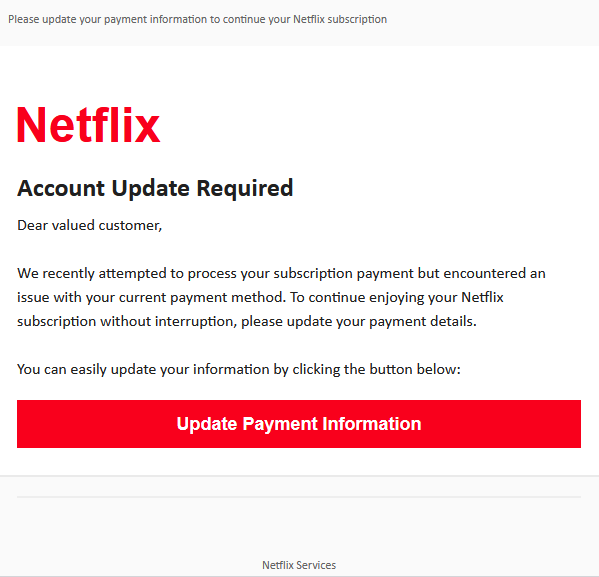Click the word "Required" in the heading
Screen dimensions: 599x577
click(x=245, y=189)
